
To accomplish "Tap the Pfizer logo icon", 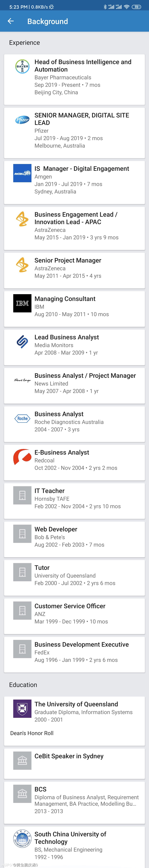I will tap(22, 120).
